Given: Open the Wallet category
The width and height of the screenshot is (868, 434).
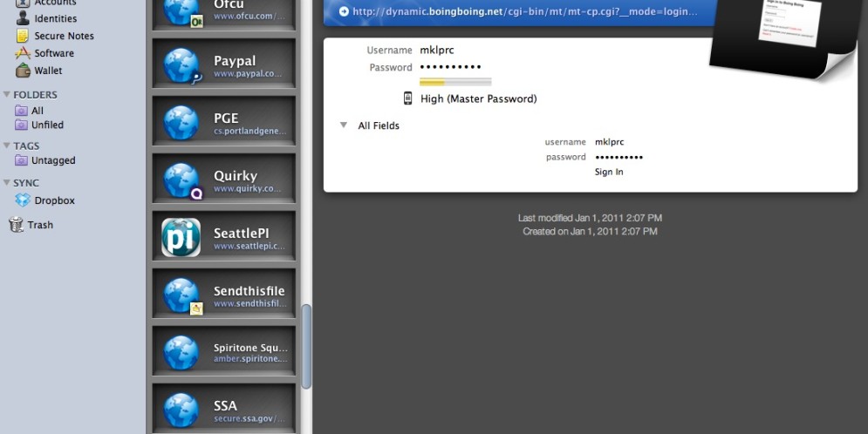Looking at the screenshot, I should tap(48, 71).
